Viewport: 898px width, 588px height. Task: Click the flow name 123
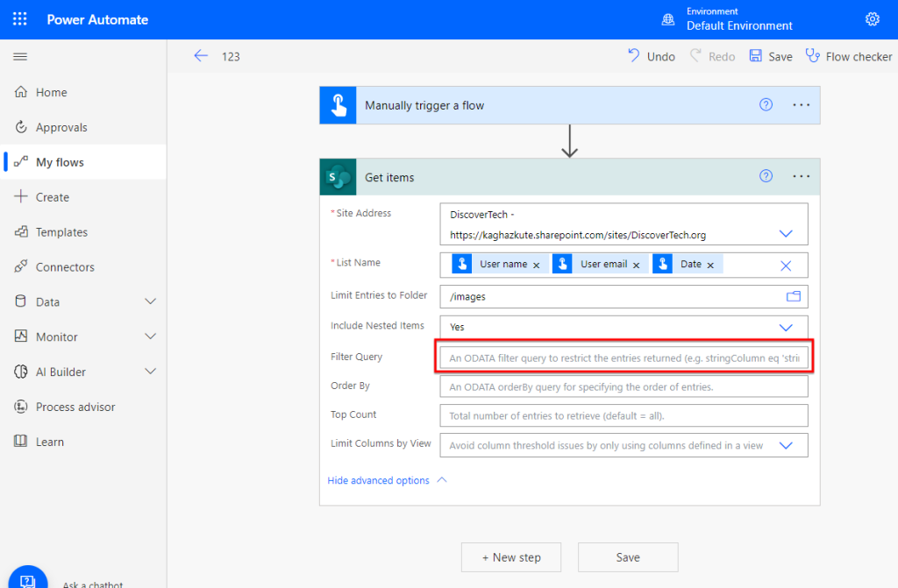pyautogui.click(x=231, y=57)
